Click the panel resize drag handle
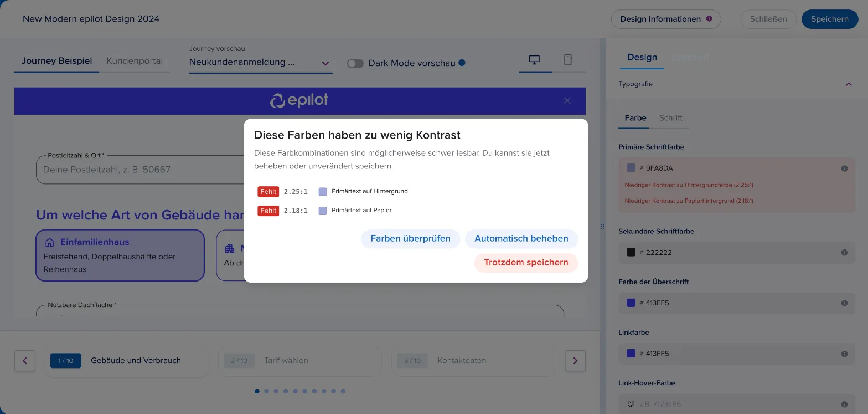 tap(602, 226)
